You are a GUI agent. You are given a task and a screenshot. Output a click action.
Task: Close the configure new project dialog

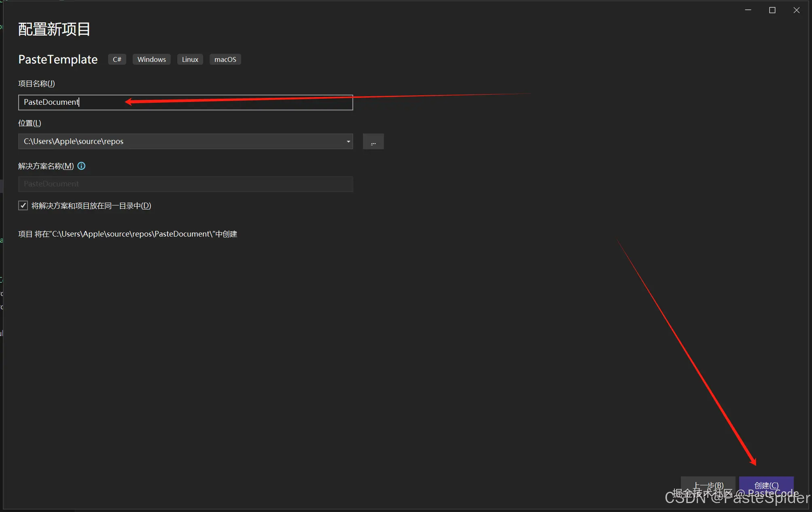click(x=796, y=10)
